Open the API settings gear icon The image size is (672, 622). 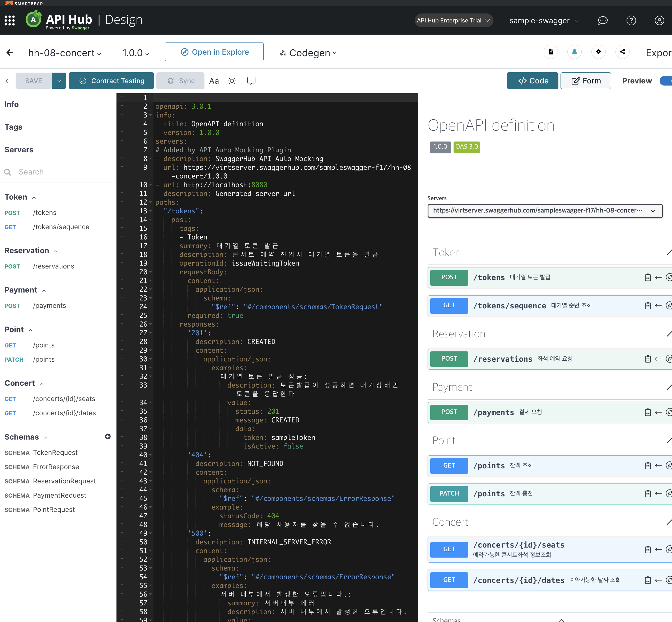[x=598, y=52]
